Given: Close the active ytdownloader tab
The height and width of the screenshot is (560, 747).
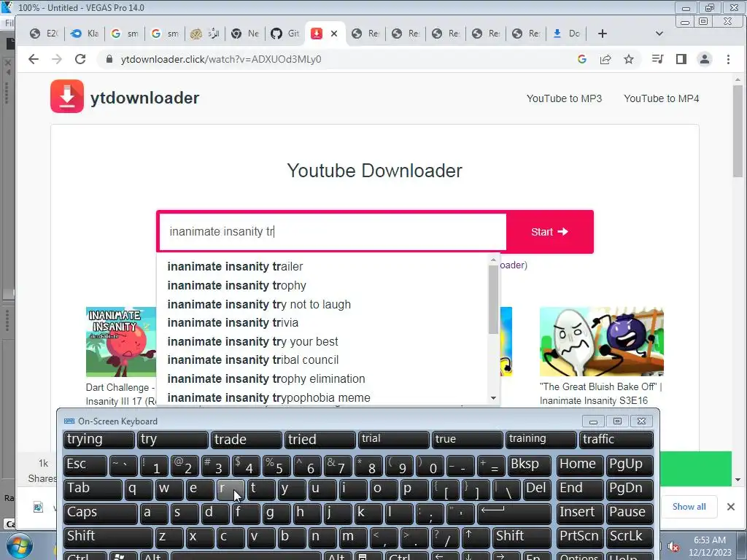Looking at the screenshot, I should (x=334, y=34).
